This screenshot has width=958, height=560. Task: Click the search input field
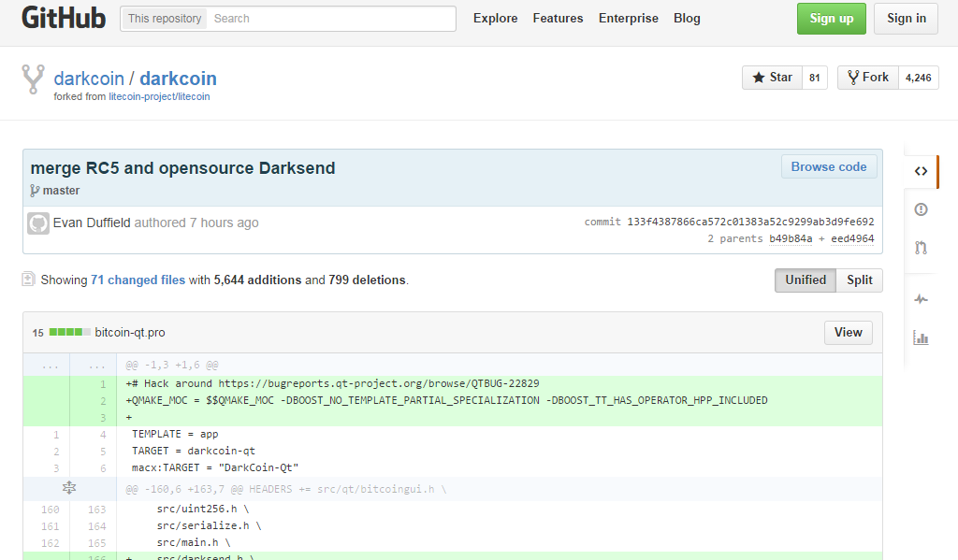tap(330, 19)
